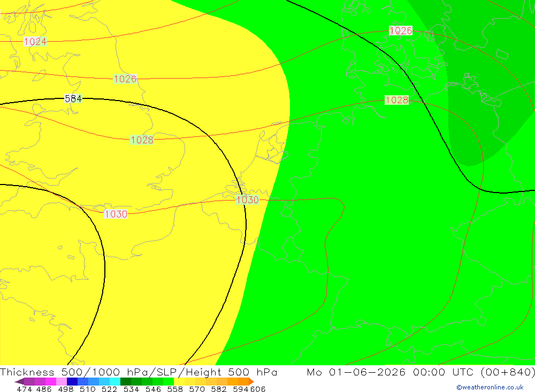Click the 1028 isobar label over England
This screenshot has width=535, height=392.
(x=142, y=140)
